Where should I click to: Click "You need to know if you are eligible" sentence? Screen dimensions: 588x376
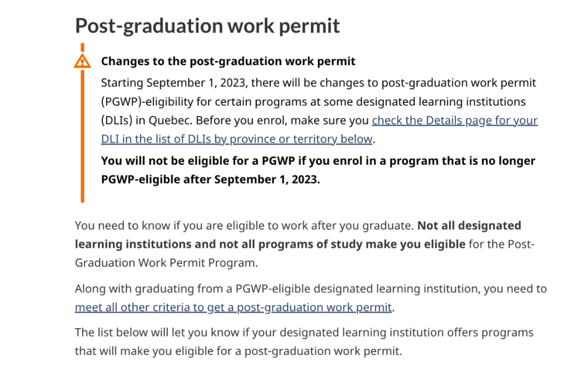click(x=244, y=226)
